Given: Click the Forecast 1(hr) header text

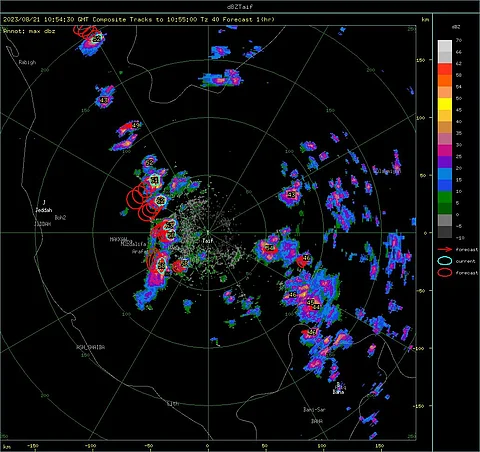Looking at the screenshot, I should click(x=248, y=20).
